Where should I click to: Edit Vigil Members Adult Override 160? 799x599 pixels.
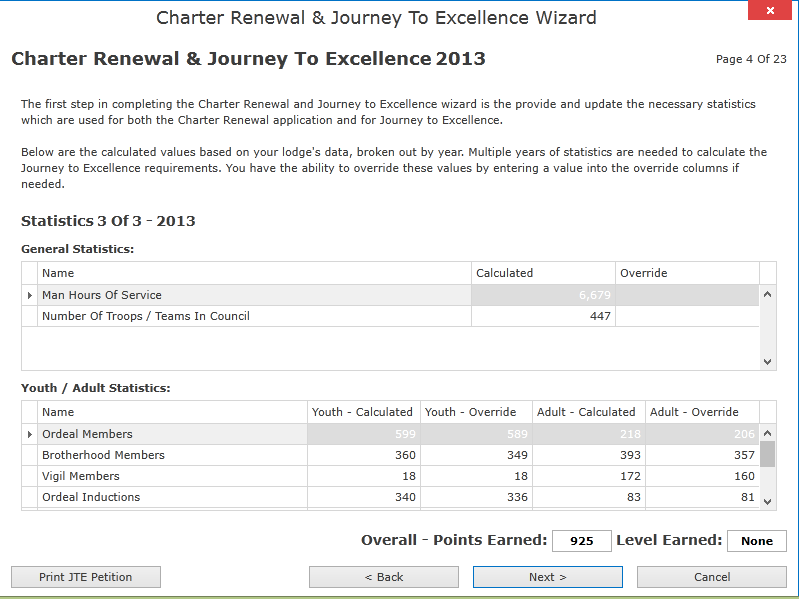tap(702, 476)
